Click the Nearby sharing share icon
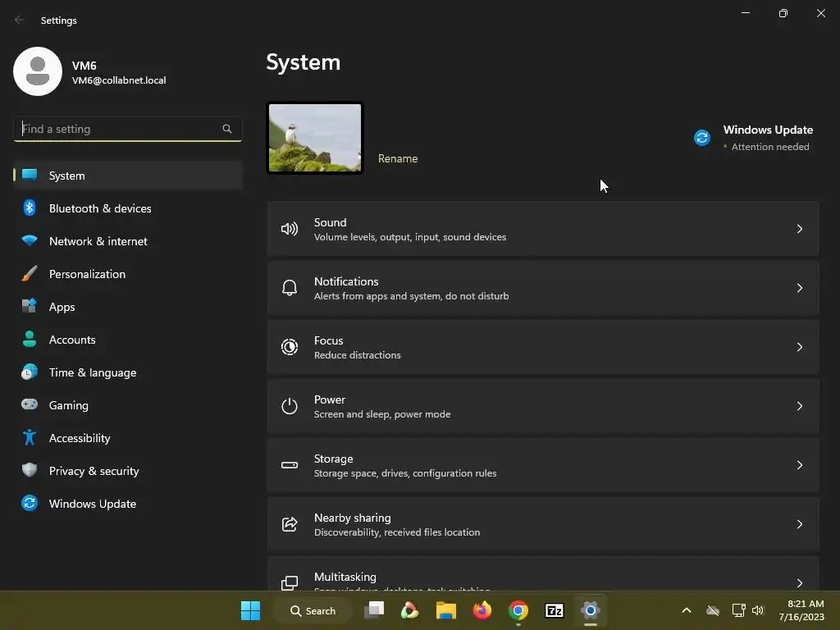This screenshot has width=840, height=630. [290, 524]
